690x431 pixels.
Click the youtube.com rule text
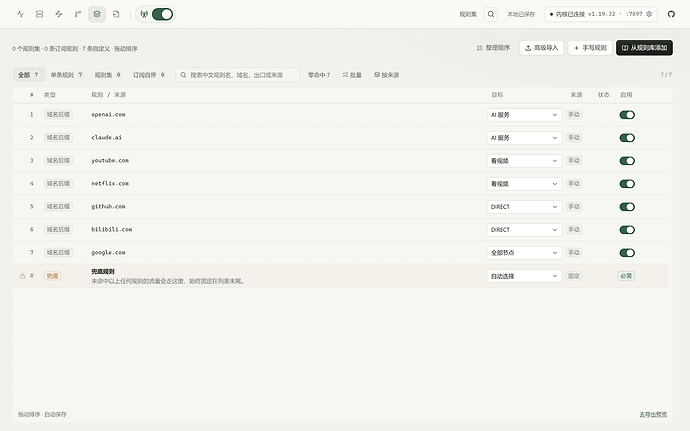click(110, 160)
